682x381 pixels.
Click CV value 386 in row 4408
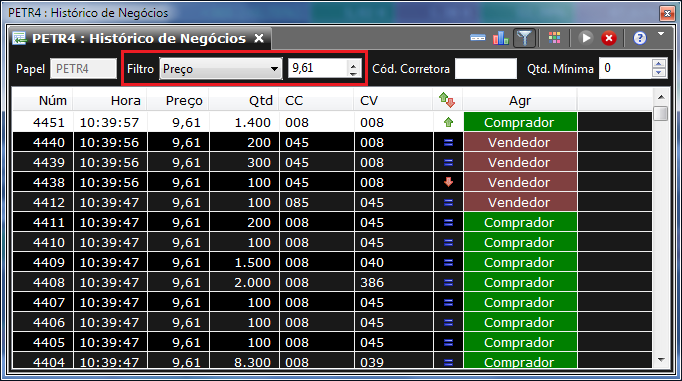coord(394,282)
